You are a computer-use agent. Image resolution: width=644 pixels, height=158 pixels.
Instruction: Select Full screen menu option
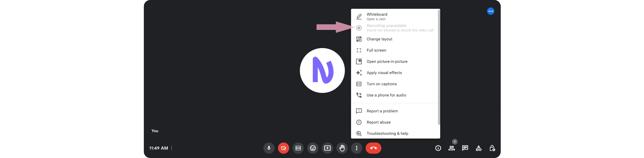[376, 50]
